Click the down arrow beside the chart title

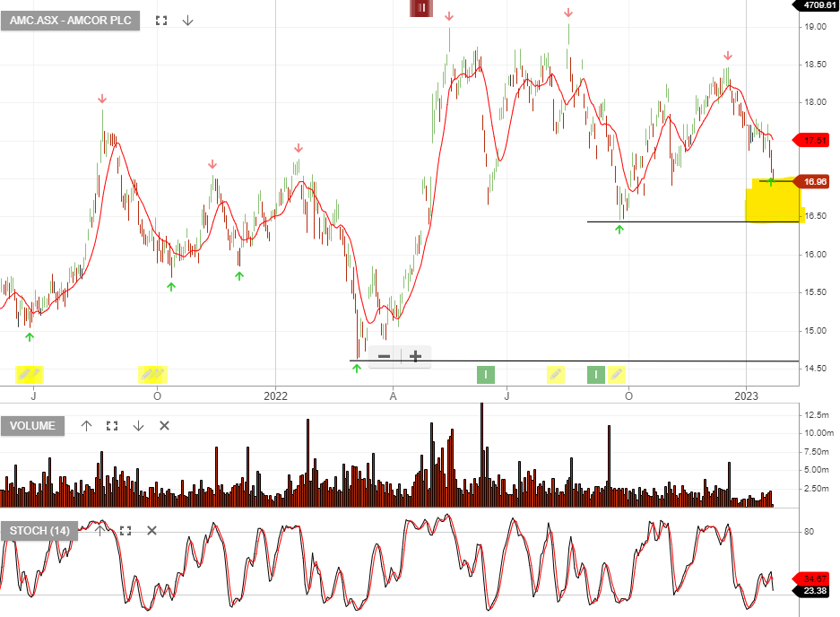point(187,20)
